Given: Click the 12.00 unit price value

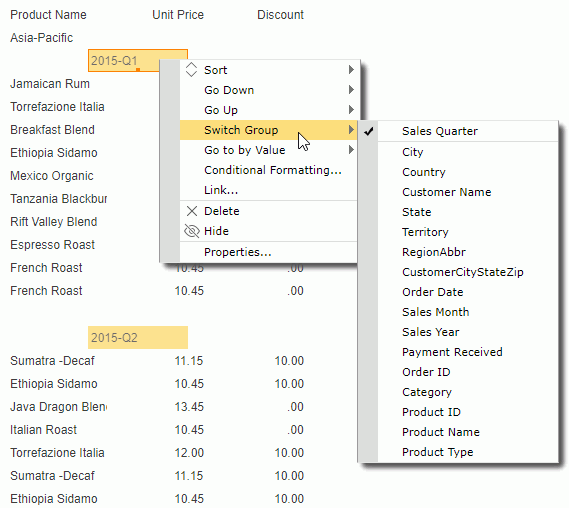Looking at the screenshot, I should pyautogui.click(x=189, y=453).
